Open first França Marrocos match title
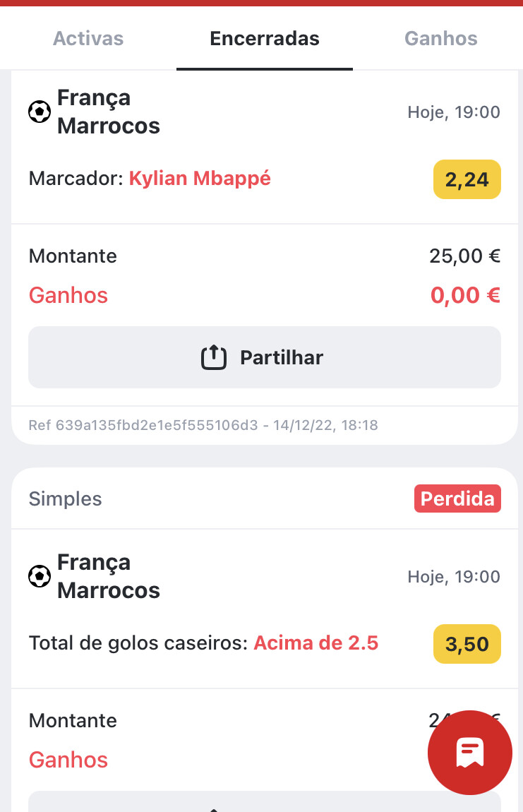Viewport: 523px width, 812px height. [x=109, y=112]
